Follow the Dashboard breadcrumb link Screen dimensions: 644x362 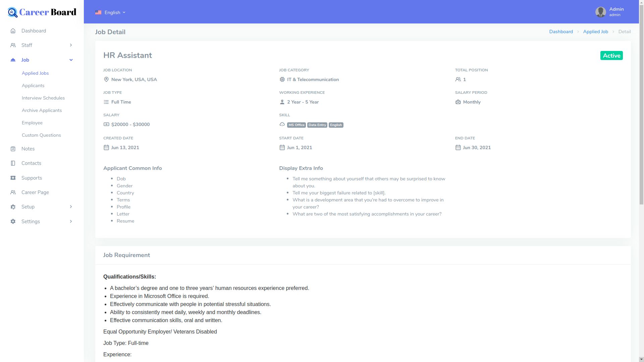[561, 32]
